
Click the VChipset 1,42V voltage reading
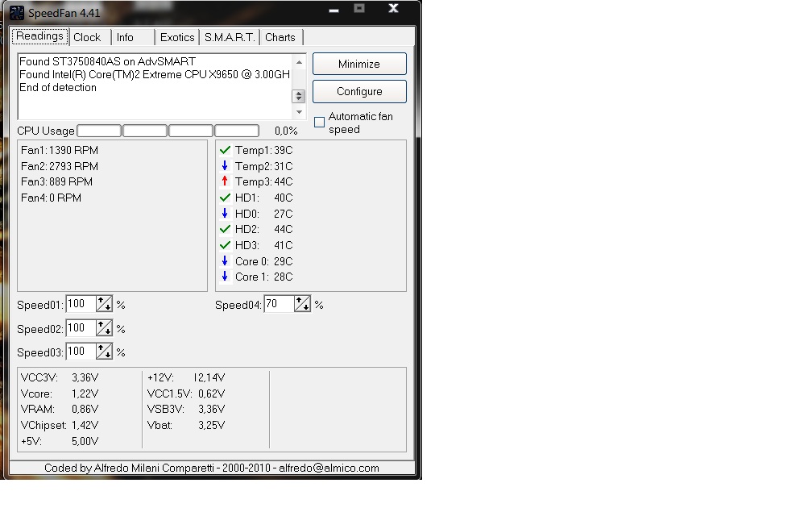60,426
